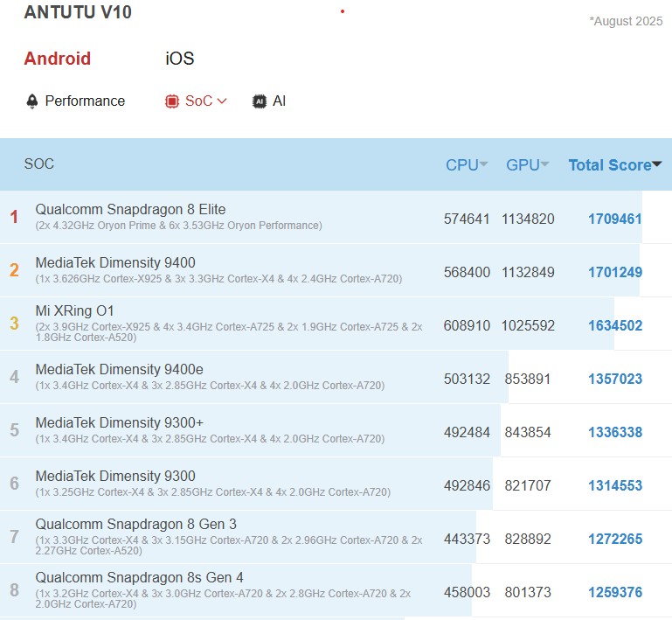This screenshot has width=672, height=620.
Task: Click GPU score 843854
Action: [x=528, y=432]
